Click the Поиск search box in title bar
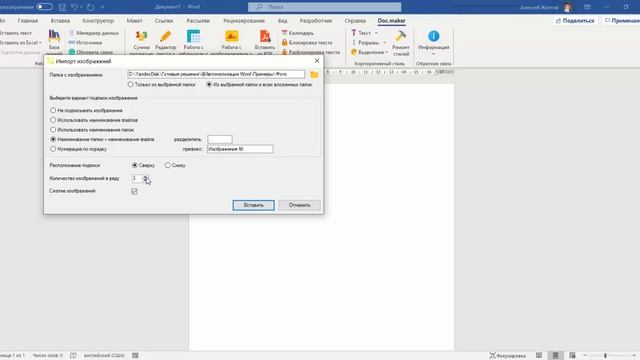This screenshot has height=360, width=640. 324,7
